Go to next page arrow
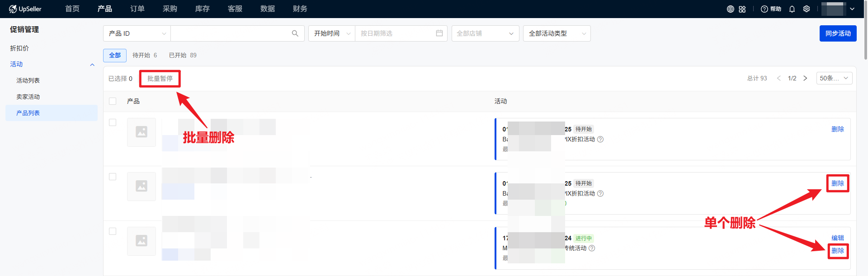 pos(805,78)
